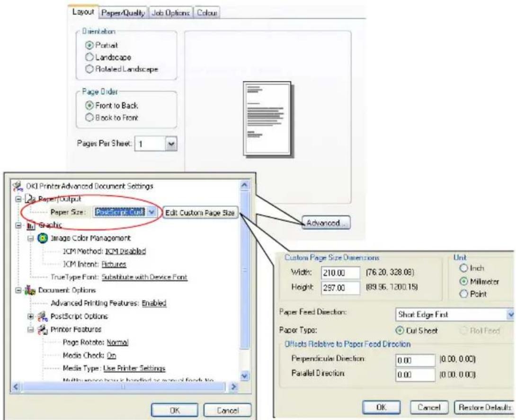
Task: Click the vertical scrollbar in settings tree
Action: click(x=244, y=270)
